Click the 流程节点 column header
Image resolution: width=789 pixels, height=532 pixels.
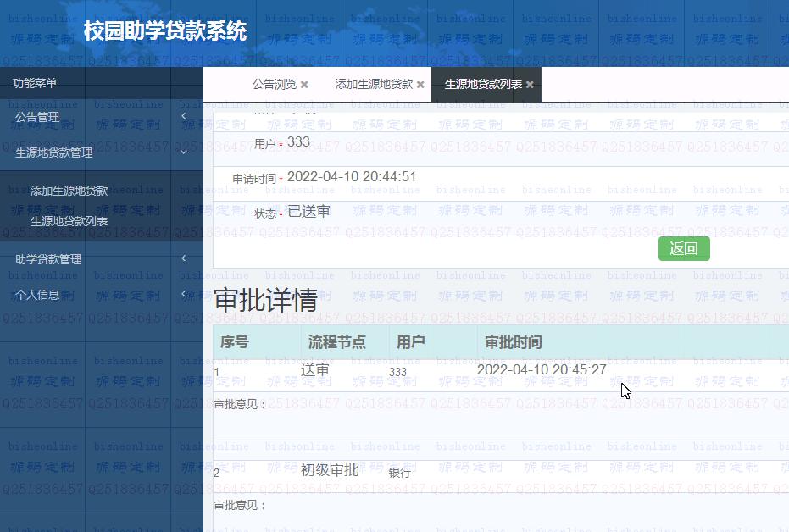(336, 342)
